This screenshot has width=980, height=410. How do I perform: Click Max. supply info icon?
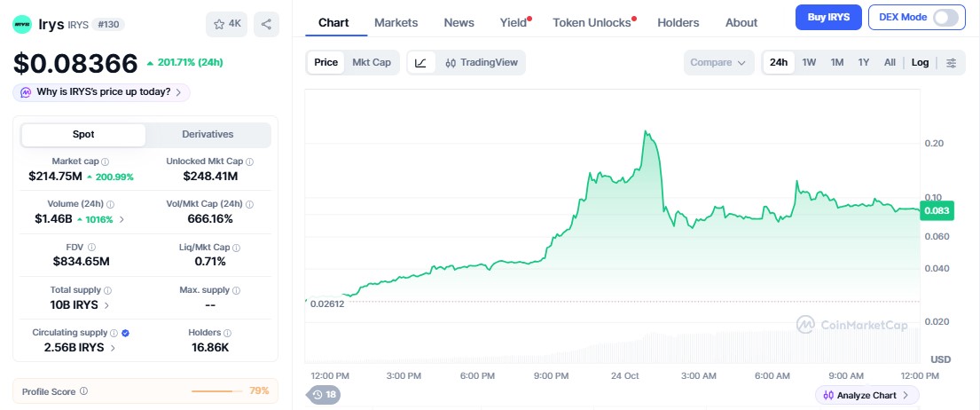tap(236, 290)
